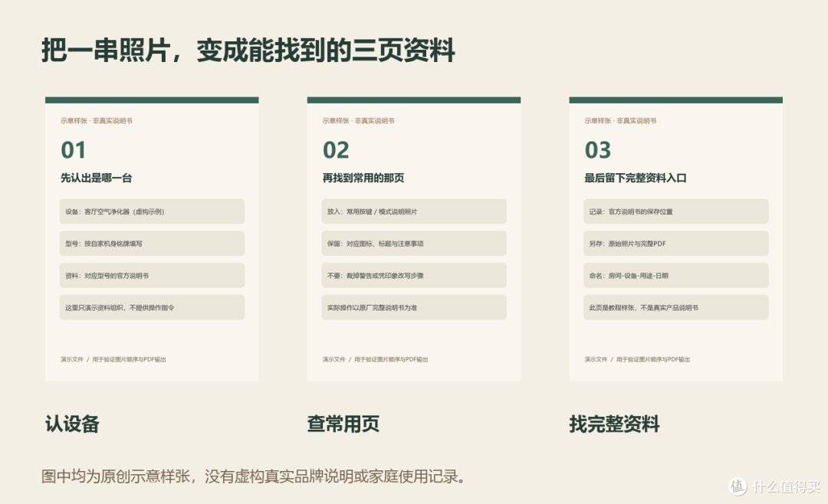This screenshot has width=828, height=504.
Task: Click the caption 查常用页
Action: pyautogui.click(x=343, y=424)
